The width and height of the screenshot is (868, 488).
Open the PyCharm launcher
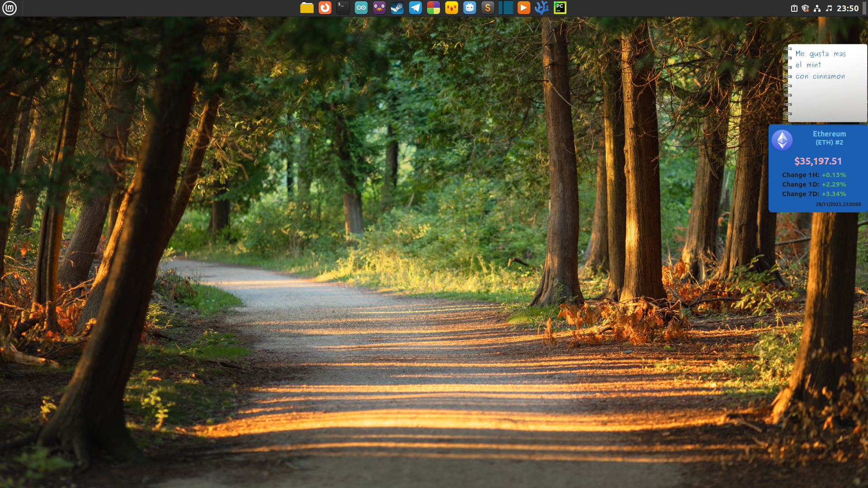coord(560,8)
